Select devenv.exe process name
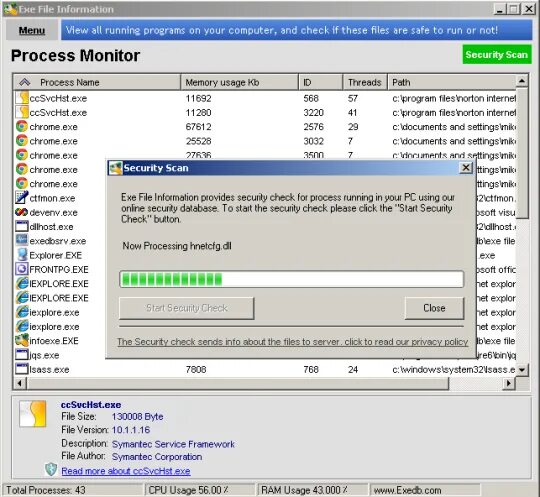 (x=53, y=213)
